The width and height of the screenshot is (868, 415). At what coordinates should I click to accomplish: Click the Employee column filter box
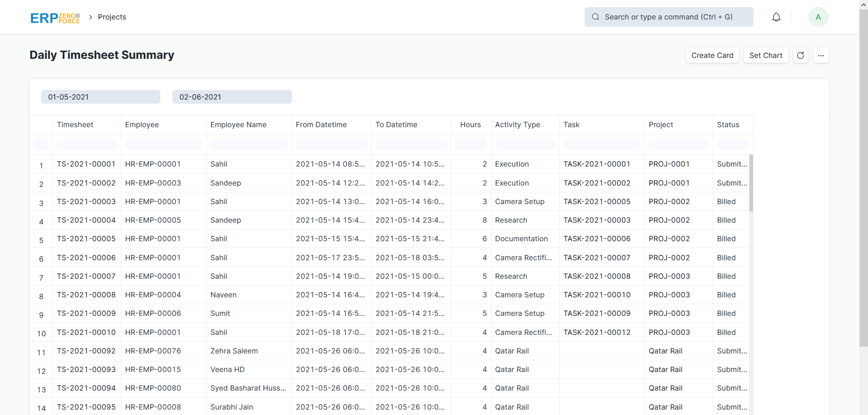point(163,144)
